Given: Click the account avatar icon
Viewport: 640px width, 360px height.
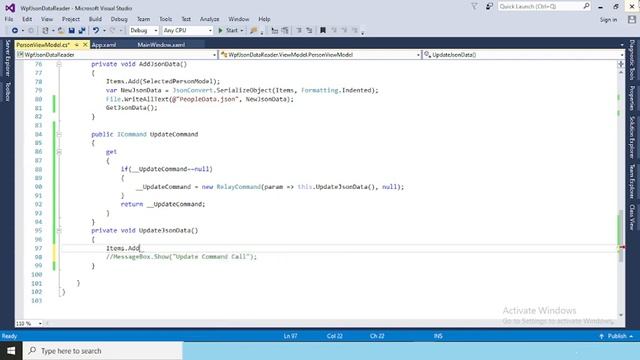Looking at the screenshot, I should tap(632, 19).
